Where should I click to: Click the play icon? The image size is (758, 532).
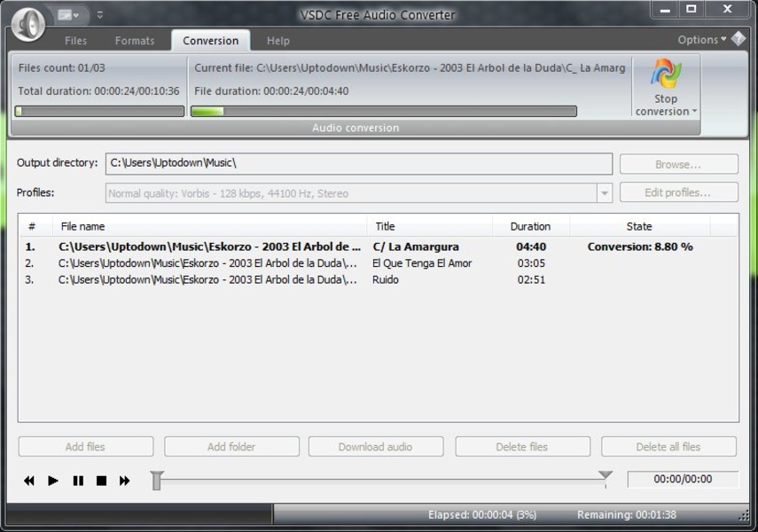(53, 481)
